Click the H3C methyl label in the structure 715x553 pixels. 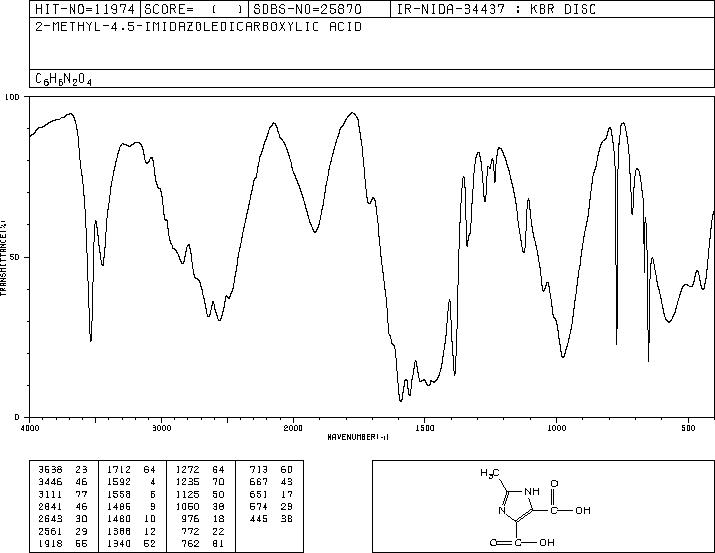coord(490,473)
